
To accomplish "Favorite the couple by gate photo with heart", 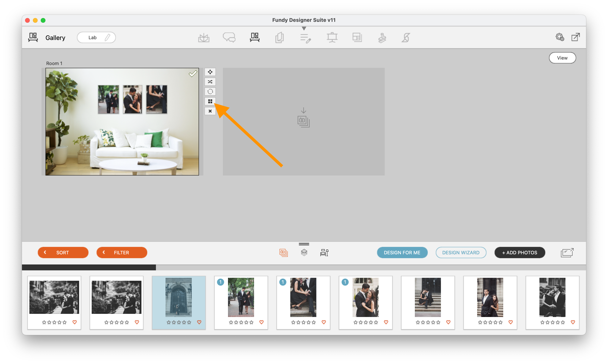I will pyautogui.click(x=386, y=322).
